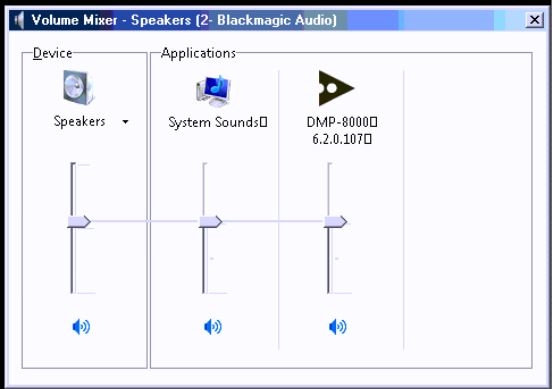
Task: Open the Speakers device dropdown arrow
Action: 125,122
